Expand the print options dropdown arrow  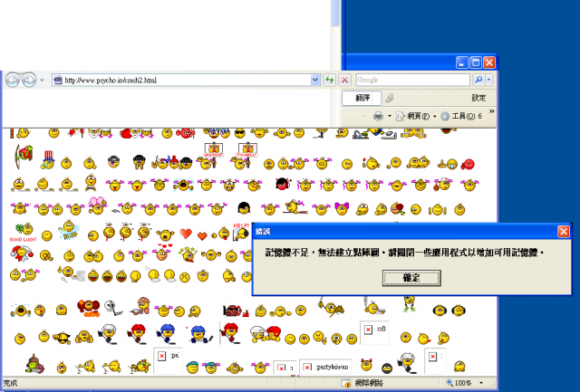point(390,117)
